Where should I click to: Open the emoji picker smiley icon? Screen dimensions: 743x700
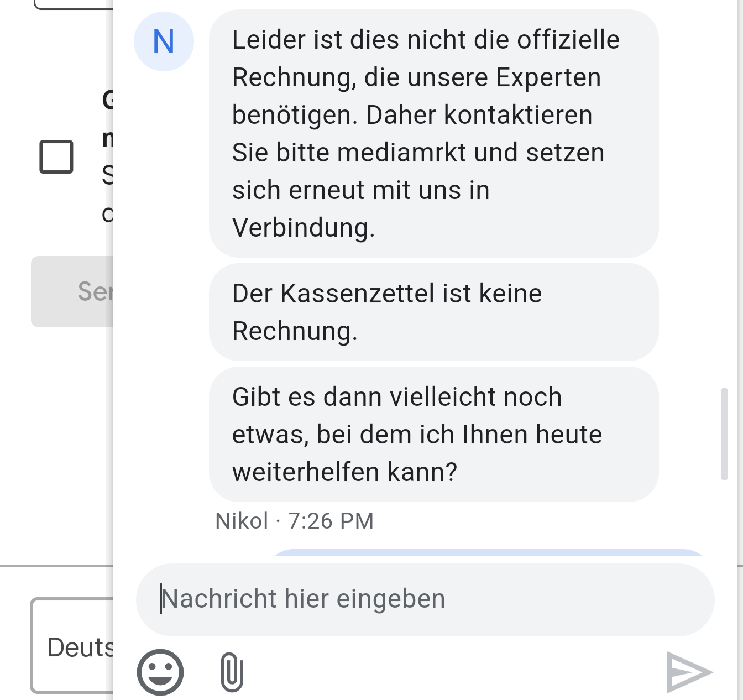tap(160, 672)
